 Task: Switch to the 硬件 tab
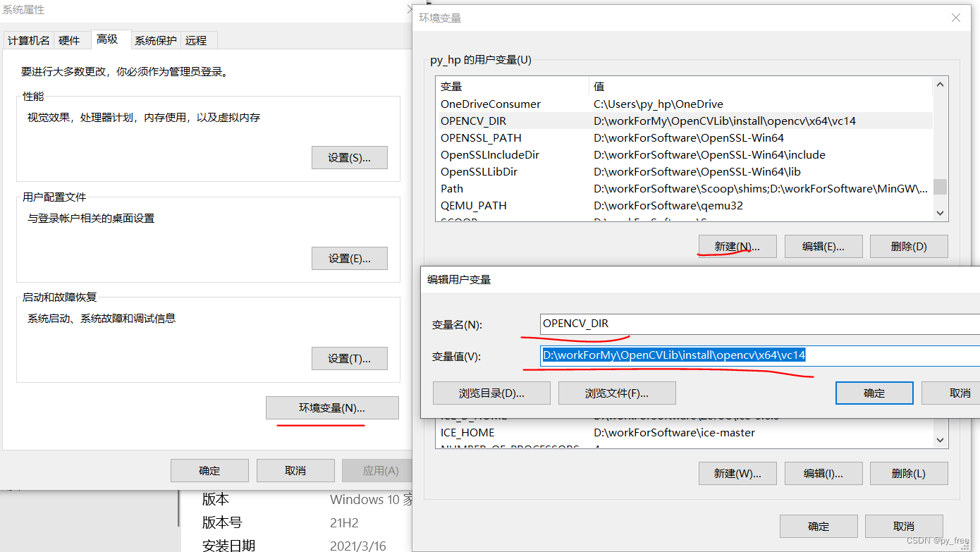coord(71,40)
